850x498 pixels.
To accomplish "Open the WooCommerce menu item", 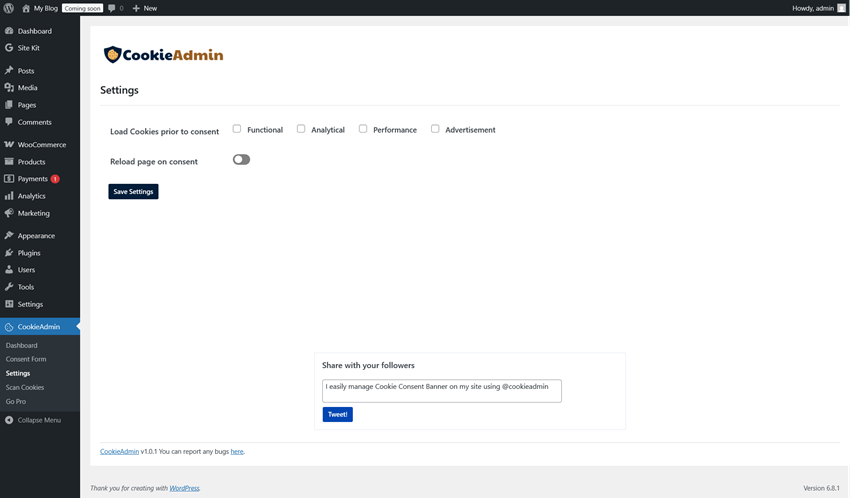I will [40, 145].
